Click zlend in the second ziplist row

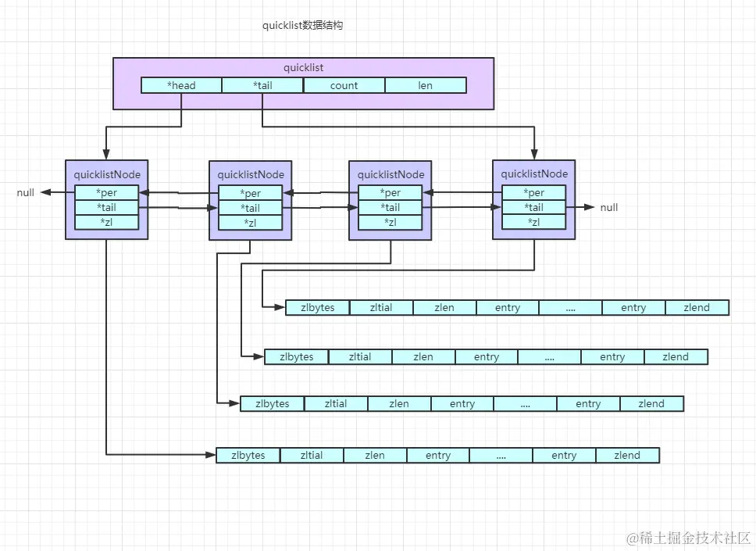pyautogui.click(x=676, y=356)
